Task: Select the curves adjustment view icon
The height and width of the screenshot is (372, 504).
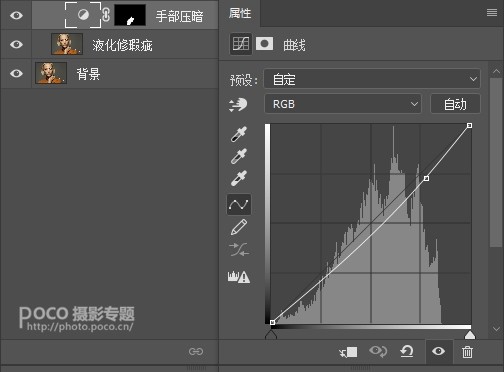Action: click(x=241, y=44)
